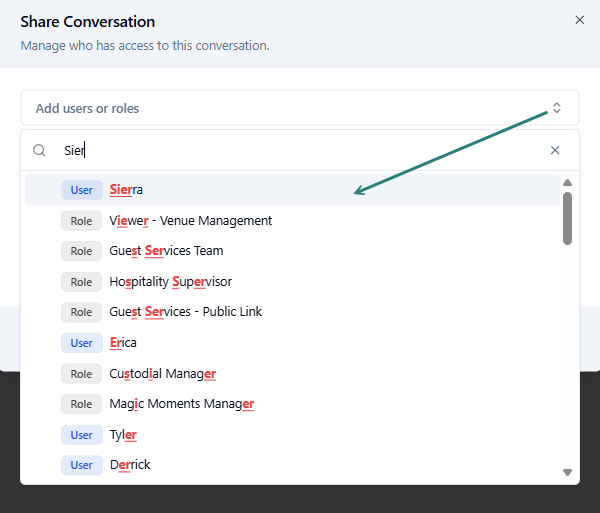
Task: Click into the search field containing Sier
Action: pyautogui.click(x=300, y=150)
